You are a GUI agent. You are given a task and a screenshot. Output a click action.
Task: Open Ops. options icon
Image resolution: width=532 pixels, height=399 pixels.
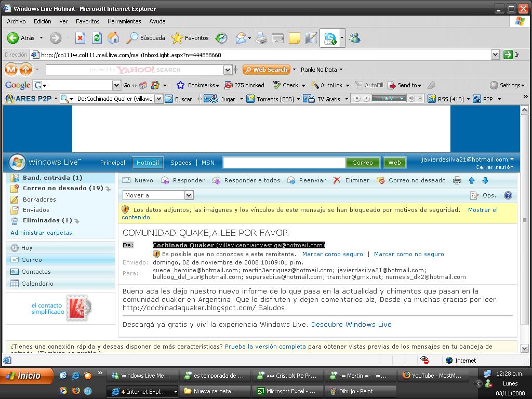click(483, 195)
